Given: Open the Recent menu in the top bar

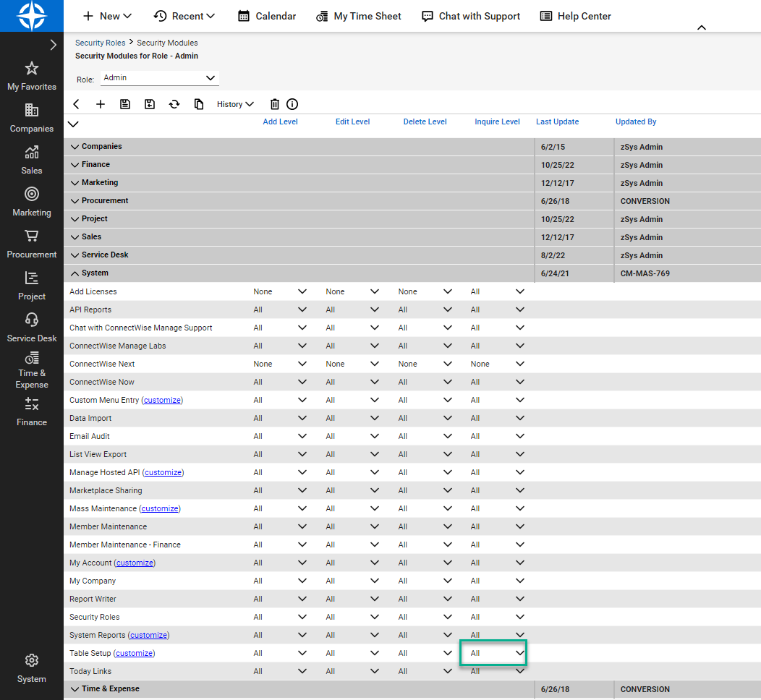Looking at the screenshot, I should (x=184, y=16).
